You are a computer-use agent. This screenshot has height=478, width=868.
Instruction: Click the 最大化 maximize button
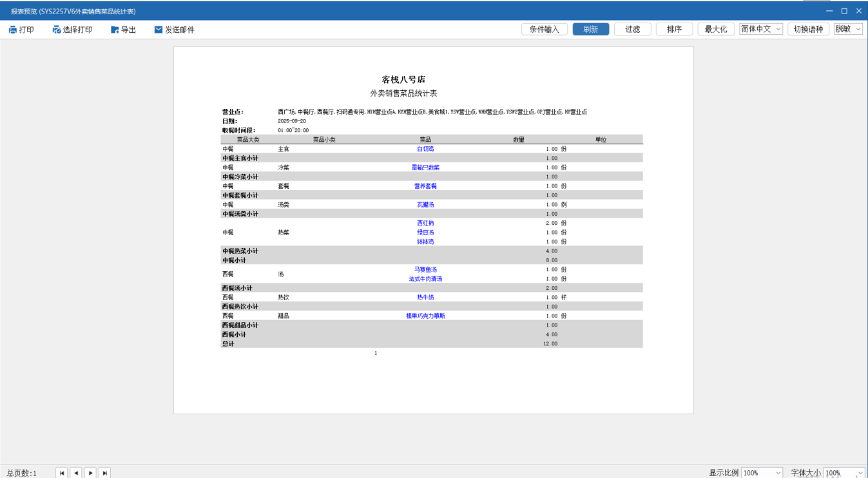pyautogui.click(x=716, y=29)
